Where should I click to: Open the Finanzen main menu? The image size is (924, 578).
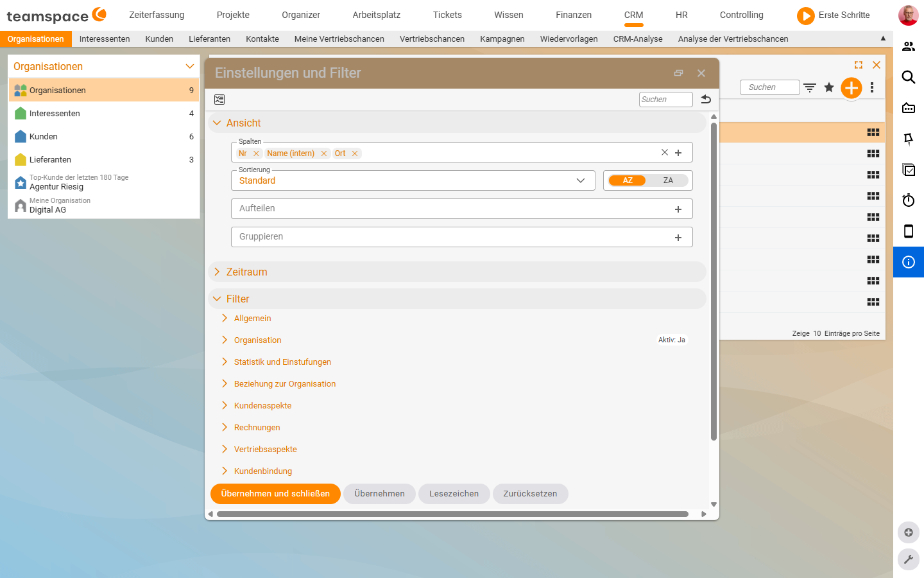tap(574, 15)
